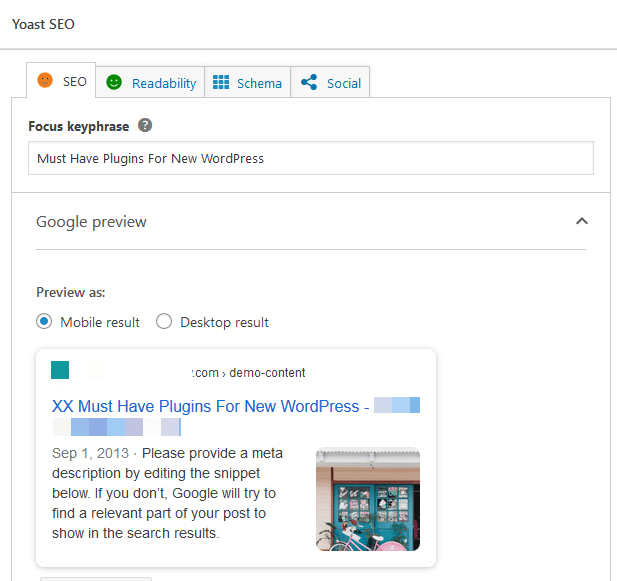
Task: Click the 'Yoast SEO' panel heading
Action: click(43, 24)
